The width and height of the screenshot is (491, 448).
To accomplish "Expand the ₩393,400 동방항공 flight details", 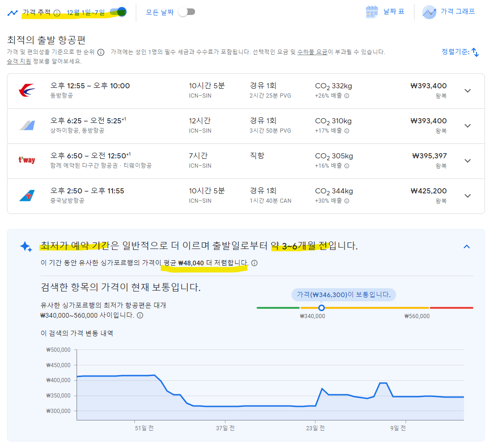I will pyautogui.click(x=468, y=90).
